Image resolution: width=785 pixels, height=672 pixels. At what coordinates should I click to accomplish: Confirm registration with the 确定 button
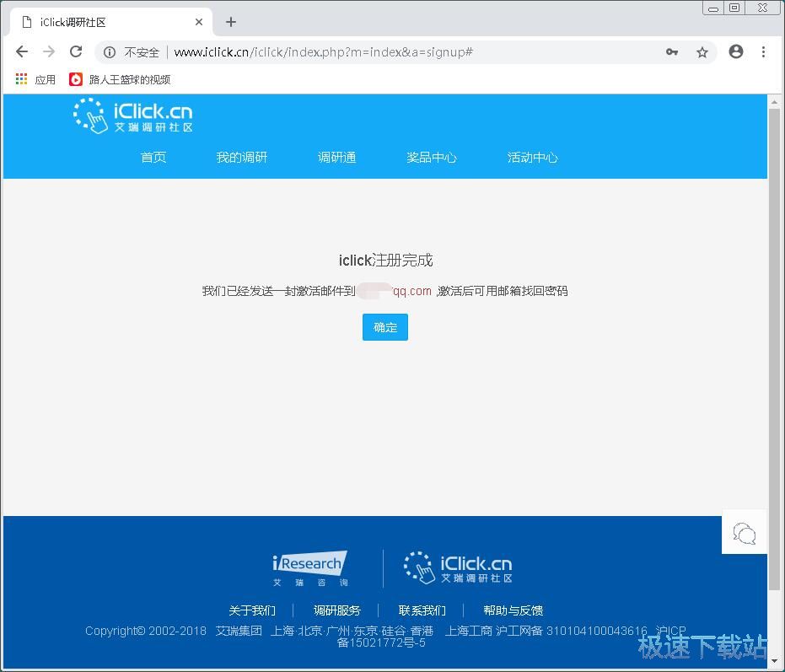click(385, 327)
